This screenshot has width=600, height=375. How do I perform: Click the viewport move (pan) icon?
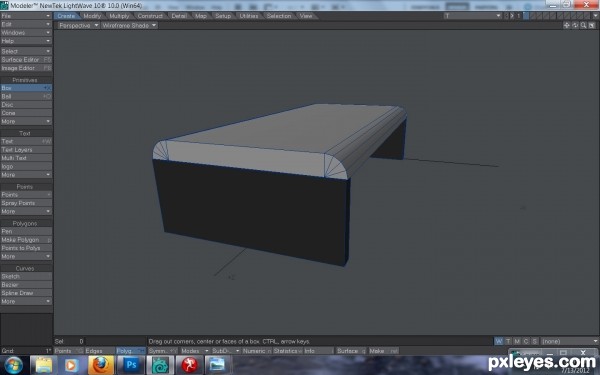[x=566, y=25]
